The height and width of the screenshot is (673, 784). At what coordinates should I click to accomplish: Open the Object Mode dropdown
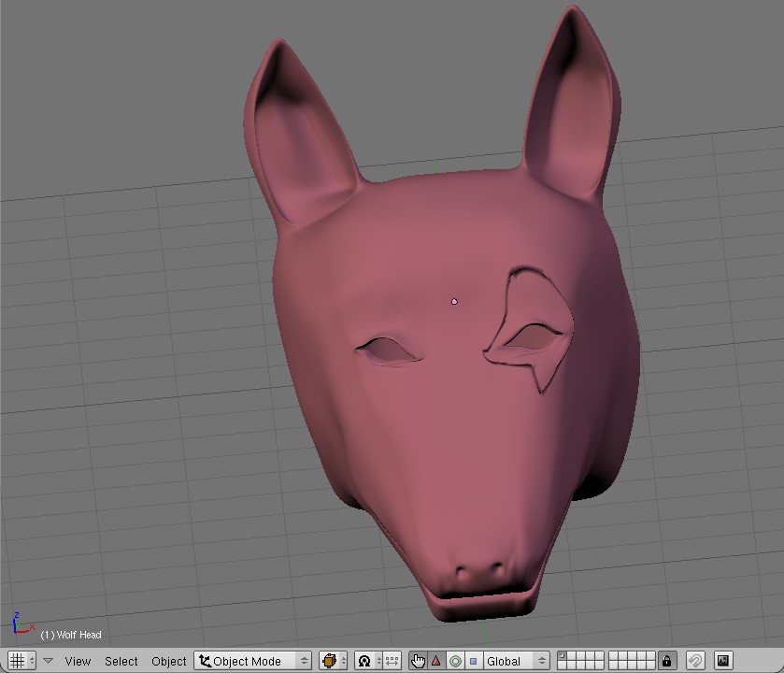[x=252, y=661]
